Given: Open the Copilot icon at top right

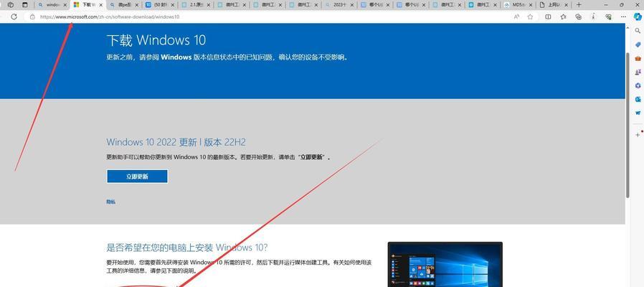Looking at the screenshot, I should click(x=638, y=17).
